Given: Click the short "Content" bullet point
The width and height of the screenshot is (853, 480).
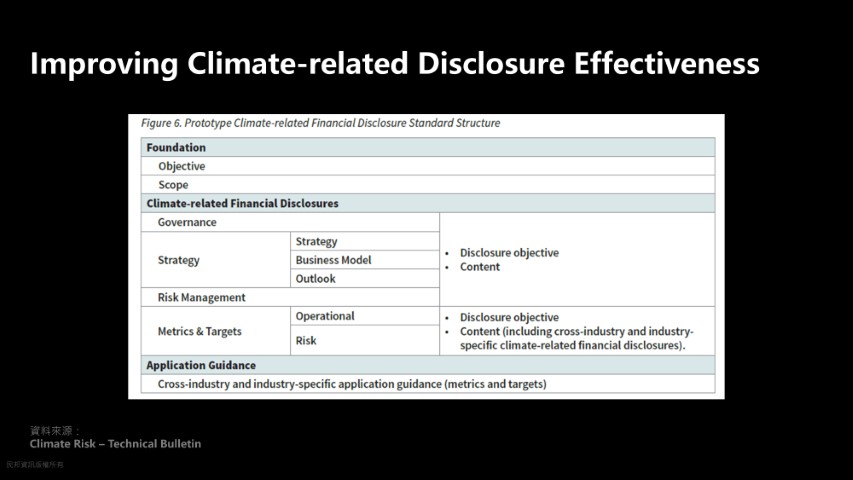Looking at the screenshot, I should tap(479, 267).
